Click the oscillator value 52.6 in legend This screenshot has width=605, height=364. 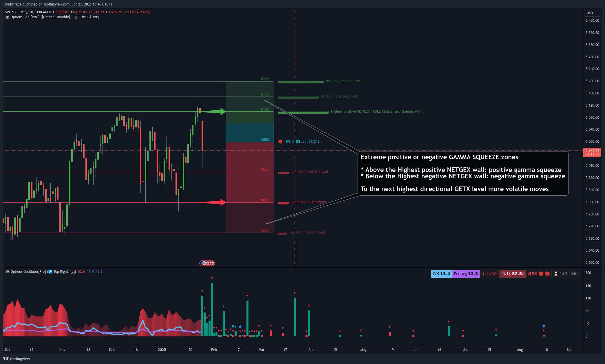pyautogui.click(x=81, y=272)
